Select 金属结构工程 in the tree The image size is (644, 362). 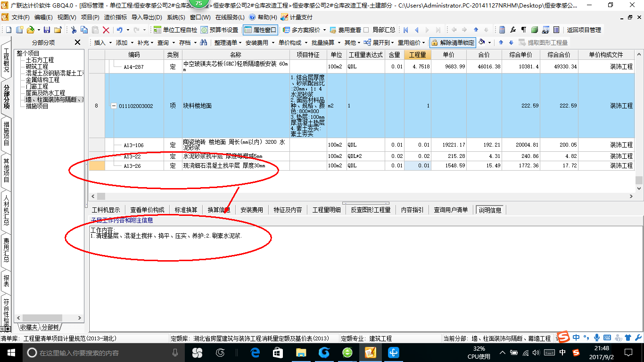tap(42, 80)
